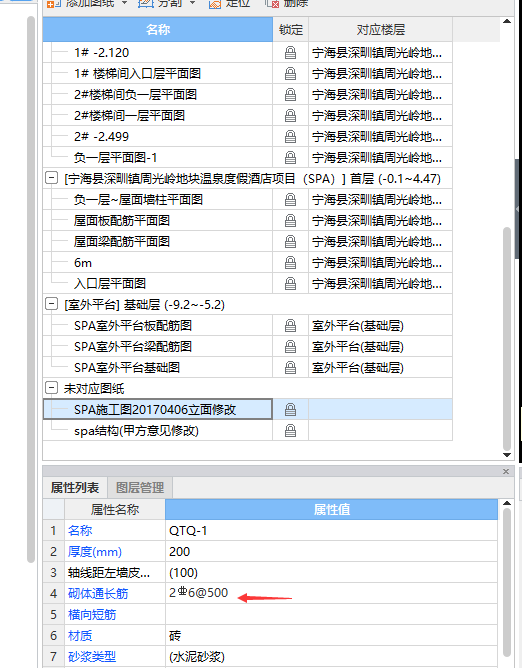
Task: Select drawing 负一层~屋面墙柱平面图
Action: click(x=138, y=200)
